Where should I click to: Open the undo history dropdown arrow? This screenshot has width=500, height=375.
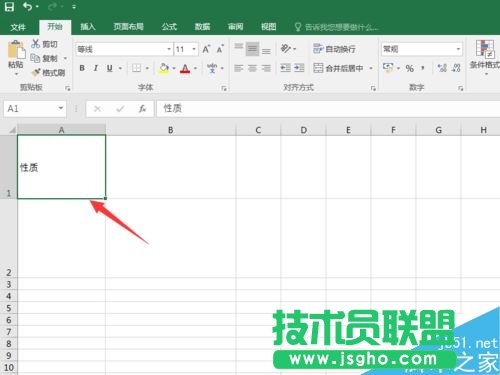[x=37, y=7]
